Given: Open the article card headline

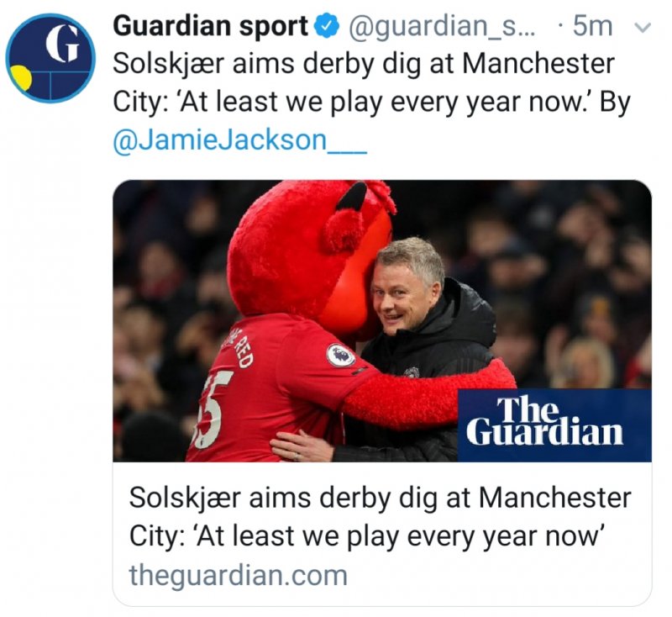Looking at the screenshot, I should pos(380,514).
